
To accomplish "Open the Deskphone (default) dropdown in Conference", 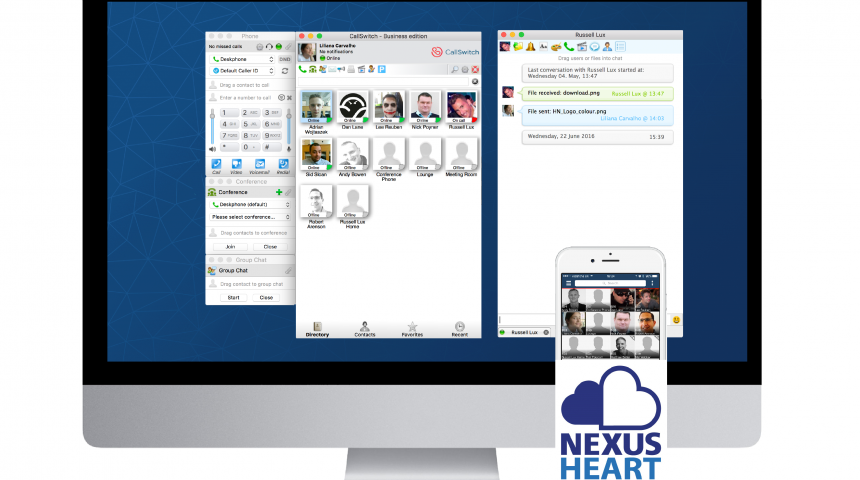I will click(251, 205).
